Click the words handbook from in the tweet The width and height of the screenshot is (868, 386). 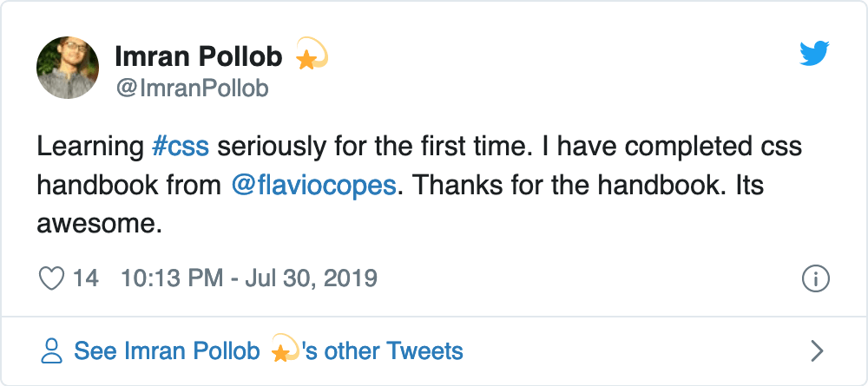point(129,186)
